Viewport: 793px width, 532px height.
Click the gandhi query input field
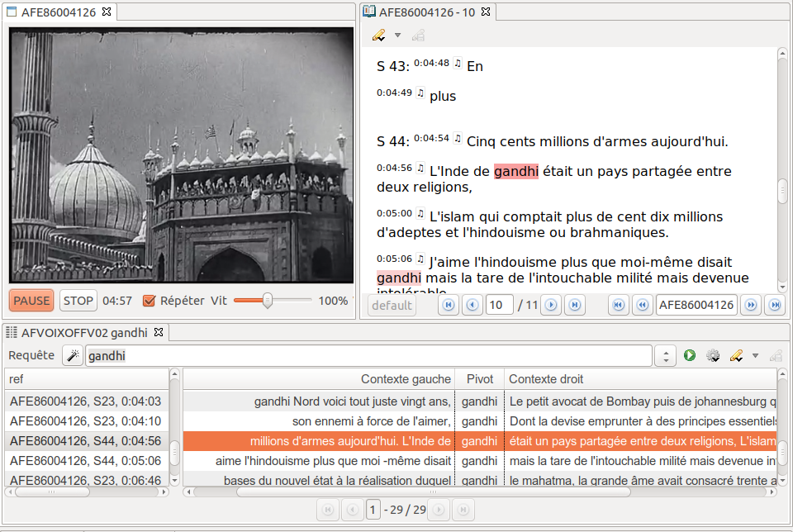pyautogui.click(x=368, y=356)
